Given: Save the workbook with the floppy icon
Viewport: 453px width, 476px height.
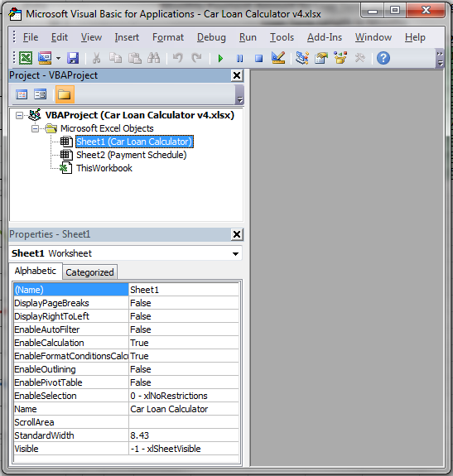Looking at the screenshot, I should point(73,58).
